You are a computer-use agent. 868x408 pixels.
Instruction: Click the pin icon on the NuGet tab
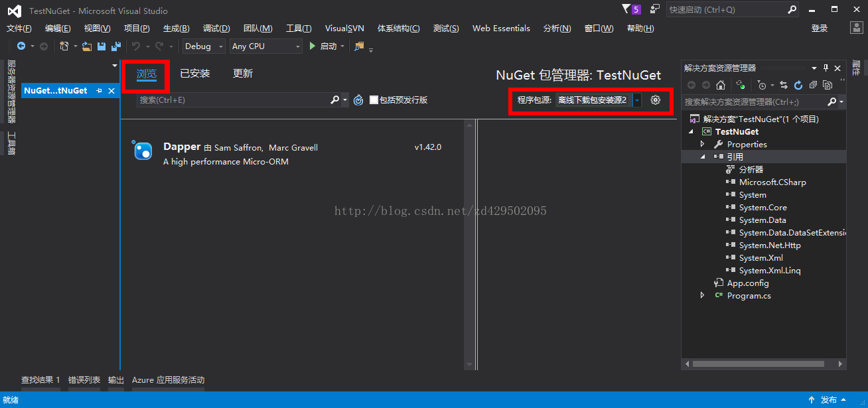[99, 90]
